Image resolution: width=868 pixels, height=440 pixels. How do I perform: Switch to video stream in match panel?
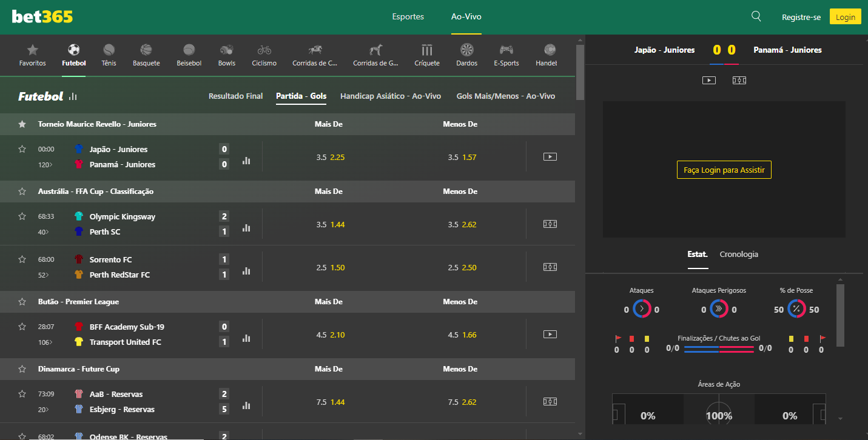709,80
